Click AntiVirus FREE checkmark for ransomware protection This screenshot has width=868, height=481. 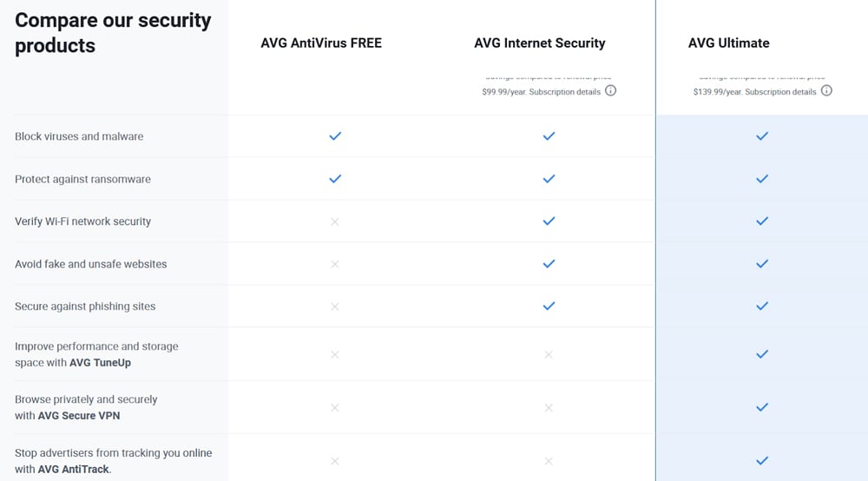pyautogui.click(x=335, y=179)
